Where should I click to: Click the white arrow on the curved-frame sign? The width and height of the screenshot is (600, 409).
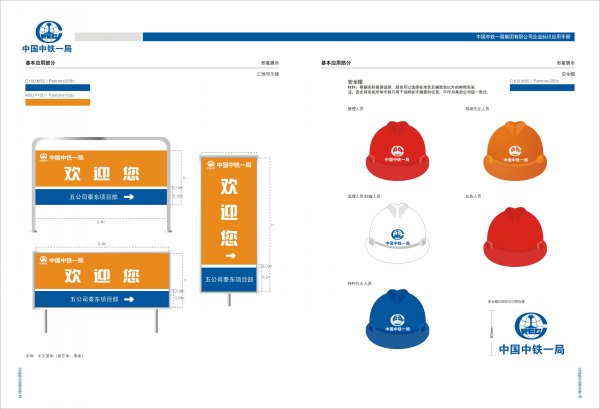click(156, 198)
